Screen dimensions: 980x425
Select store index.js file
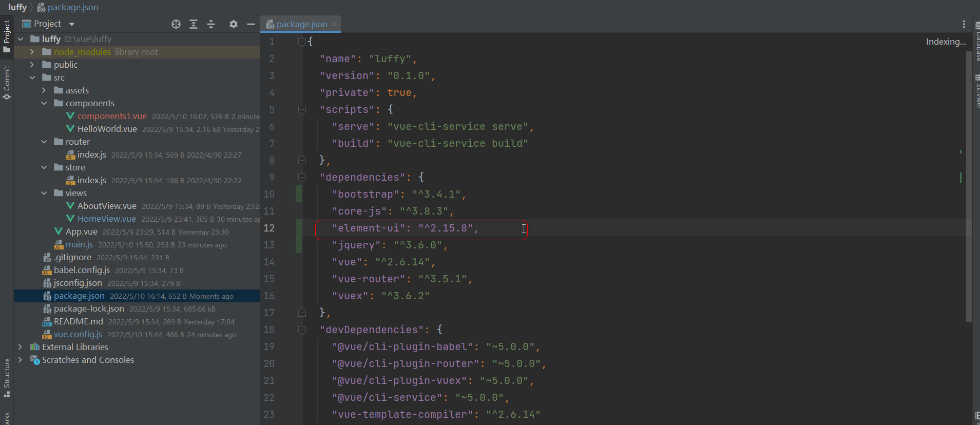point(91,180)
